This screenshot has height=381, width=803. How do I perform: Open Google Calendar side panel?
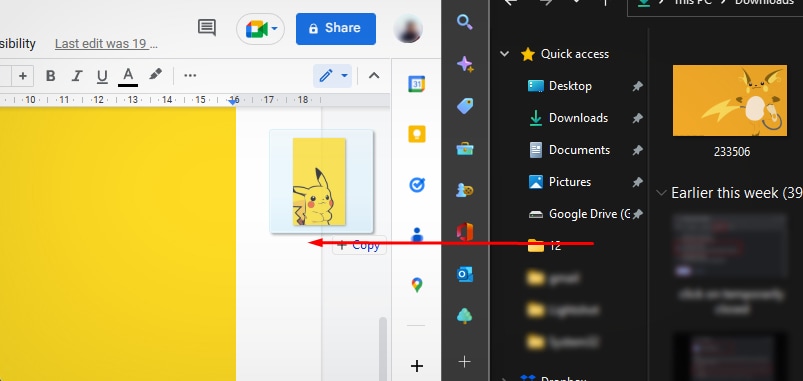click(416, 83)
